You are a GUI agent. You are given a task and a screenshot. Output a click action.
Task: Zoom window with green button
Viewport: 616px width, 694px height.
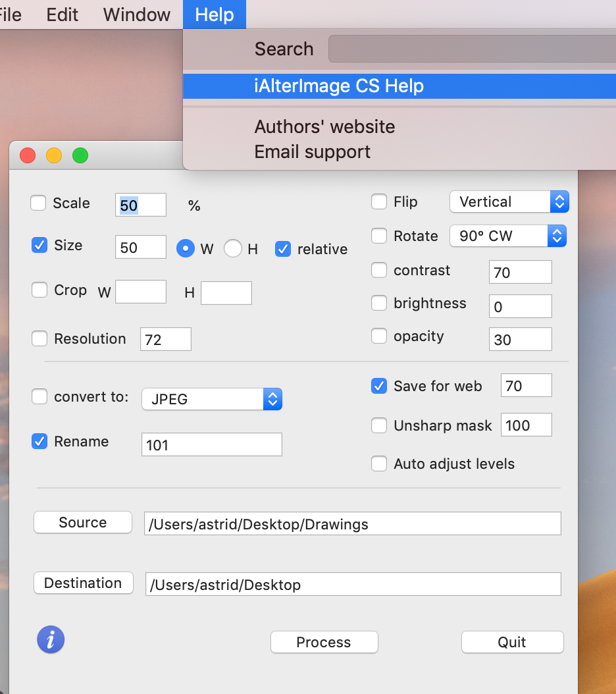pos(80,155)
